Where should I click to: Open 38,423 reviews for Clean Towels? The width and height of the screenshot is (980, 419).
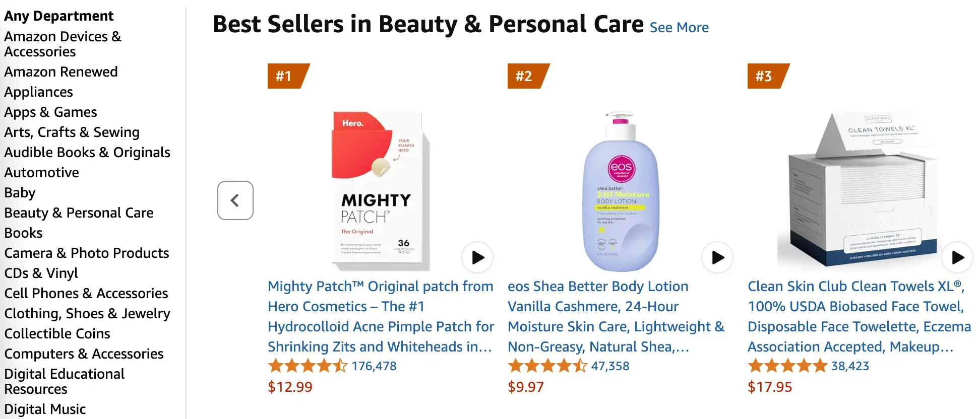(x=850, y=366)
